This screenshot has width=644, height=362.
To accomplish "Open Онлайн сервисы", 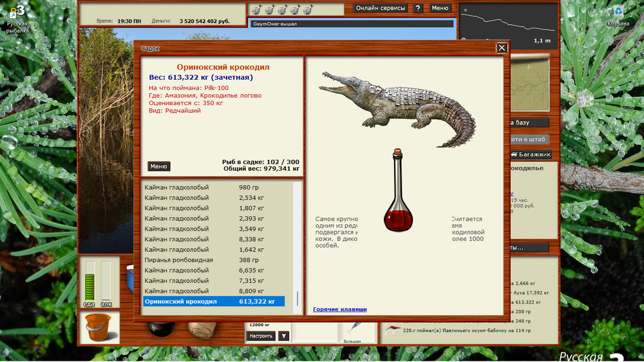I will pos(381,8).
